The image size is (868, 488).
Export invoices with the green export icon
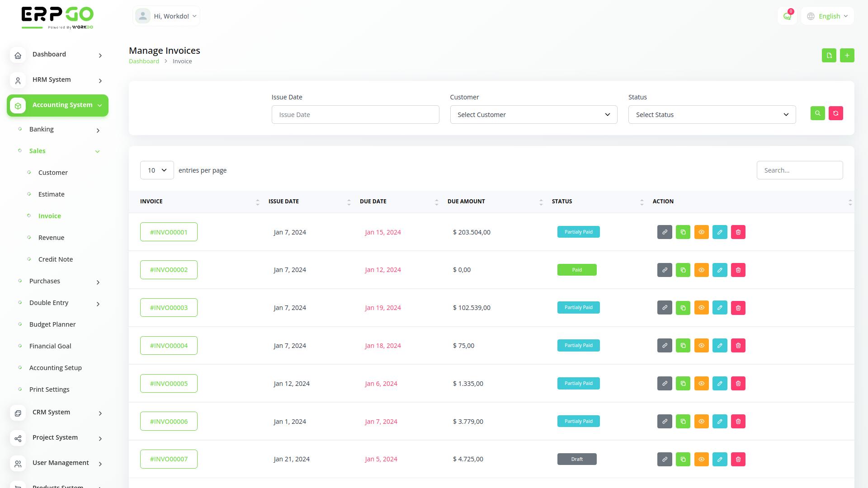(x=829, y=55)
